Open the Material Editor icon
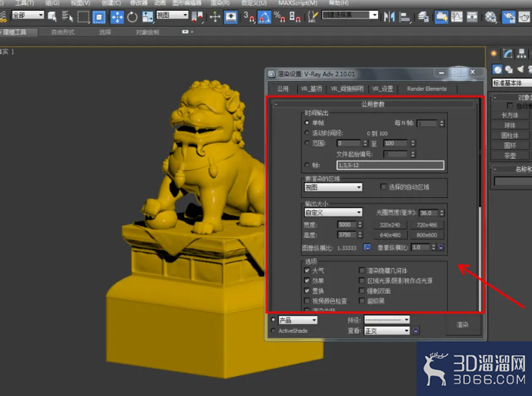The width and height of the screenshot is (532, 396). (x=490, y=16)
